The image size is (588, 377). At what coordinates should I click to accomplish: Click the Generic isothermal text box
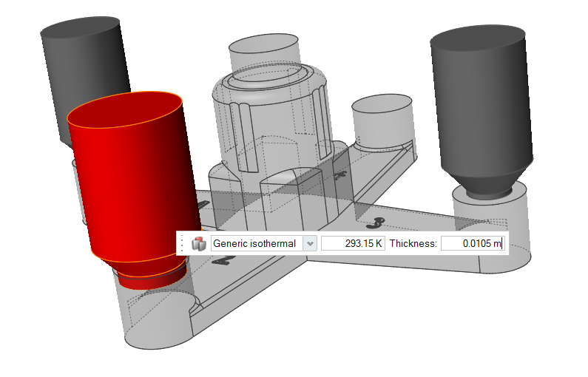point(256,244)
